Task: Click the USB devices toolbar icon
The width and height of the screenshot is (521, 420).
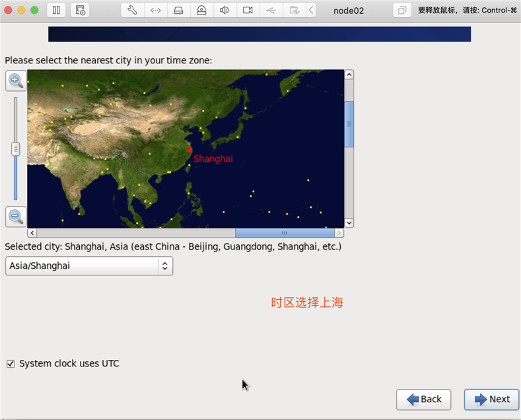Action: [x=271, y=11]
